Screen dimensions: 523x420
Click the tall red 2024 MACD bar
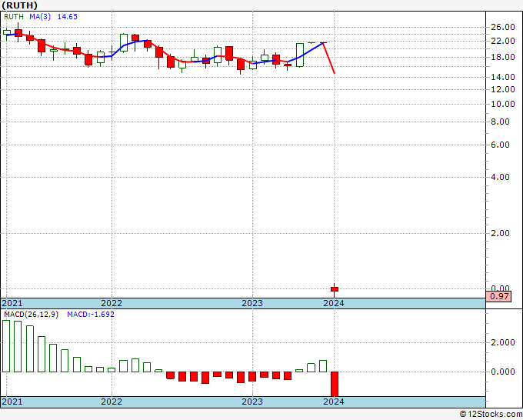click(x=335, y=384)
